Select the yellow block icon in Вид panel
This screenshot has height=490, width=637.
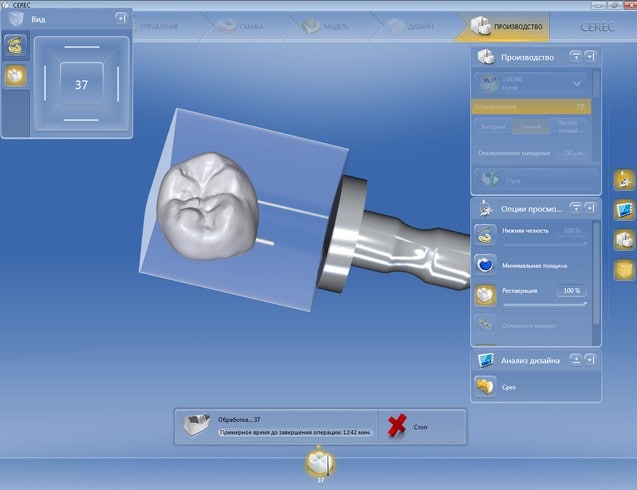tap(15, 76)
